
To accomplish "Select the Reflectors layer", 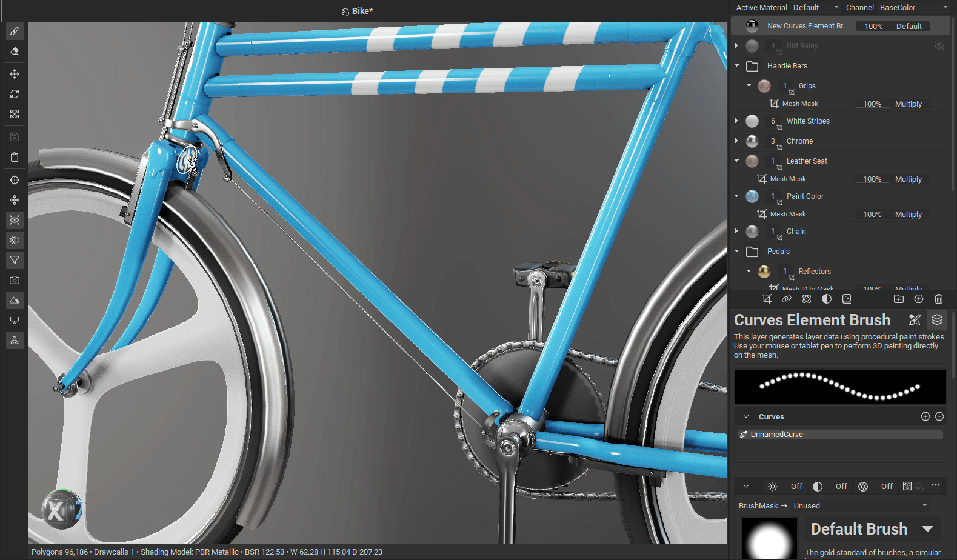I will click(814, 272).
